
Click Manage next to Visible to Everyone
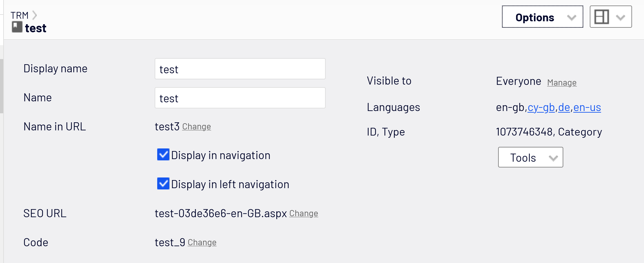point(562,83)
